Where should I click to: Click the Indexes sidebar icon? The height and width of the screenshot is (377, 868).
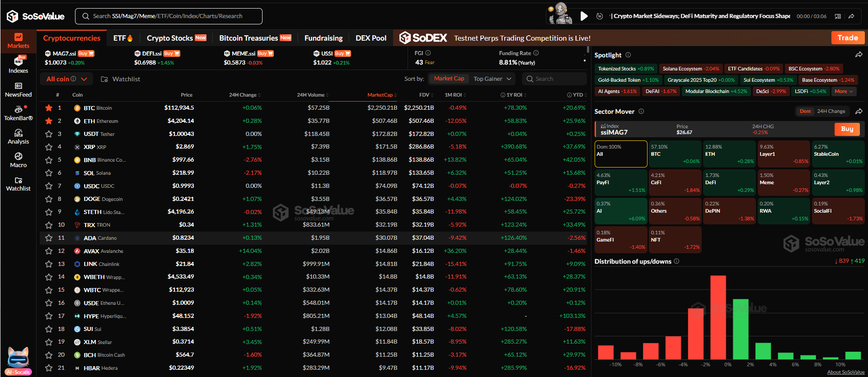pyautogui.click(x=18, y=65)
